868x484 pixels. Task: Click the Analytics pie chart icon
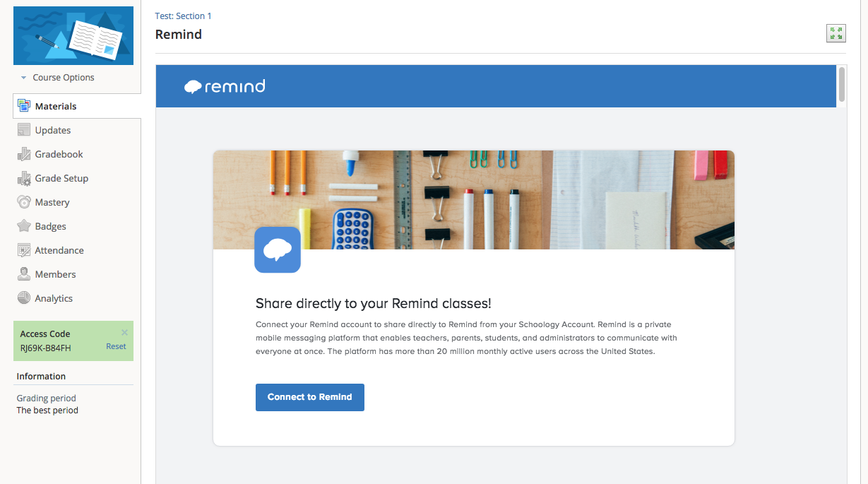24,298
